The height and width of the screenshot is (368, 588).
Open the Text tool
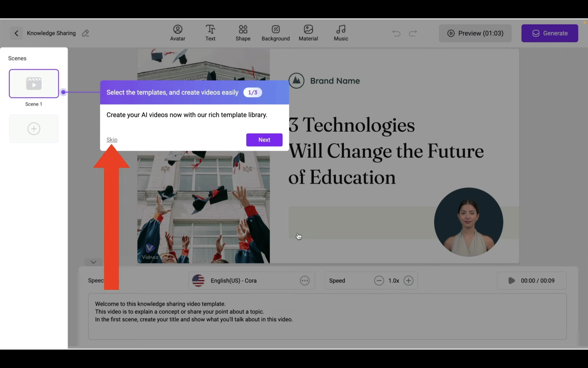[x=210, y=33]
